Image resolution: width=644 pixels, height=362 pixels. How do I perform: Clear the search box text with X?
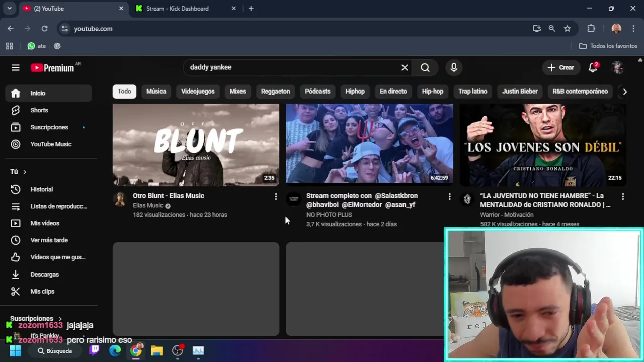coord(405,67)
